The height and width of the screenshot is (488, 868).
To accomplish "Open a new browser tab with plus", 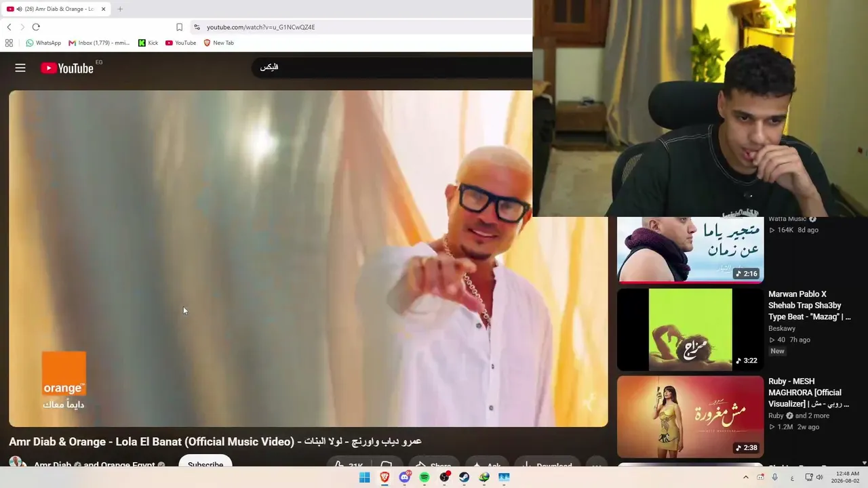I will click(120, 9).
